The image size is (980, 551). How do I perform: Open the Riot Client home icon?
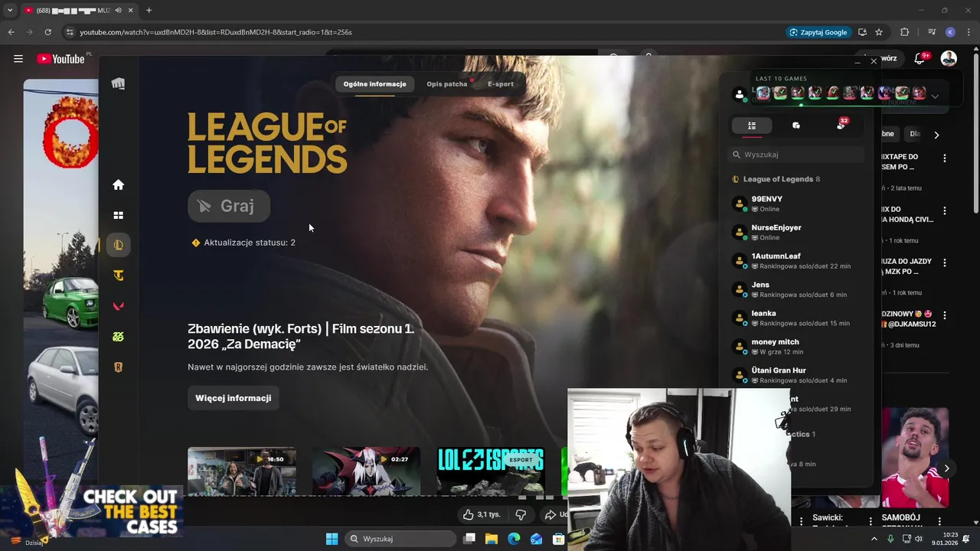click(118, 184)
